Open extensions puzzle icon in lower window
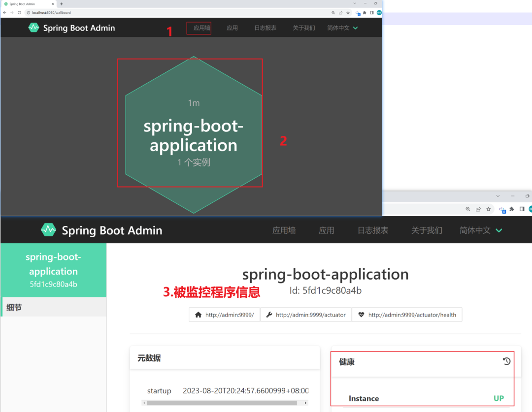This screenshot has width=532, height=412. [x=512, y=209]
